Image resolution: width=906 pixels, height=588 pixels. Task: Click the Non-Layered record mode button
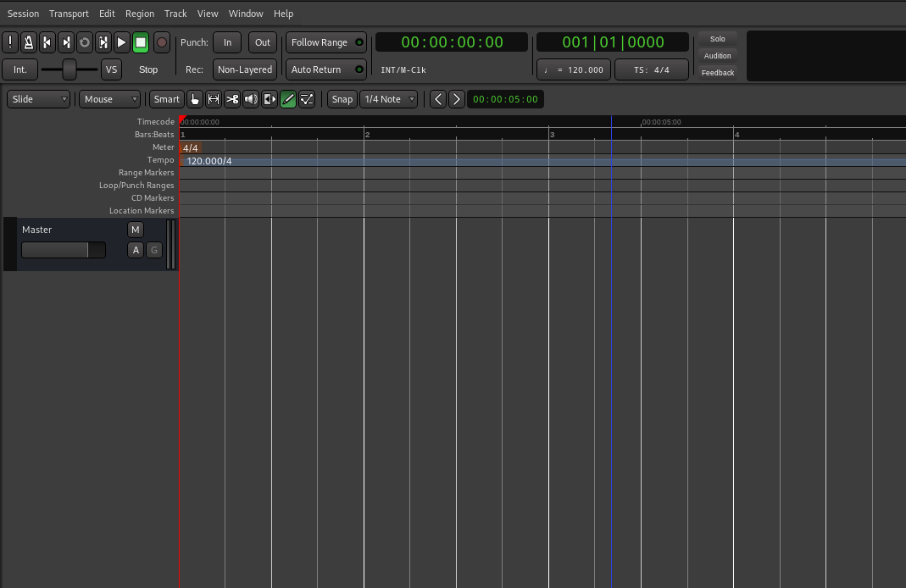point(245,69)
